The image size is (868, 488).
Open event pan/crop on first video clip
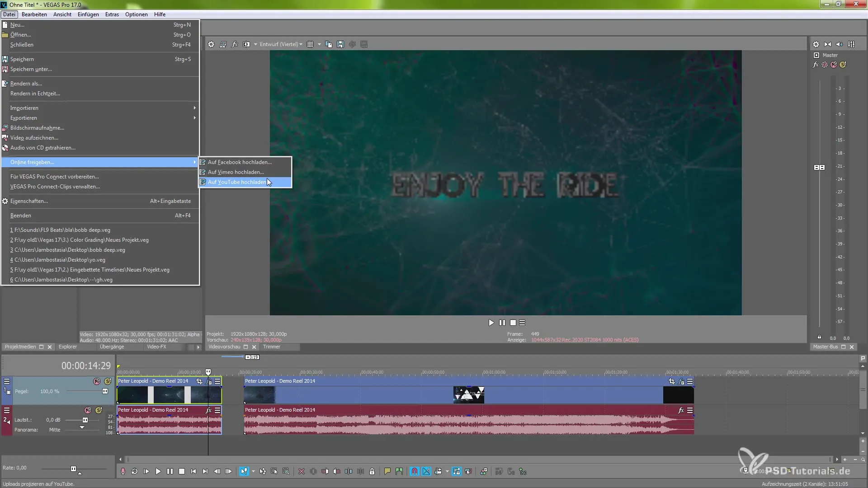click(199, 381)
